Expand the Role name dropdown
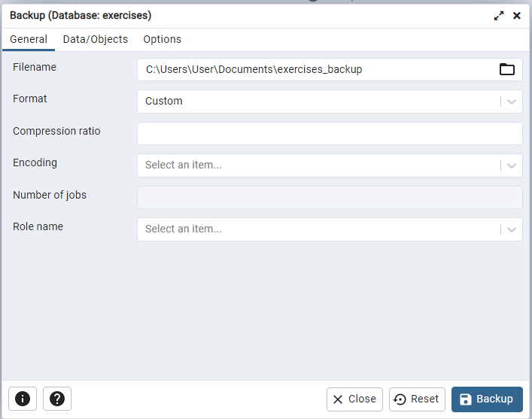532x419 pixels. pyautogui.click(x=512, y=229)
